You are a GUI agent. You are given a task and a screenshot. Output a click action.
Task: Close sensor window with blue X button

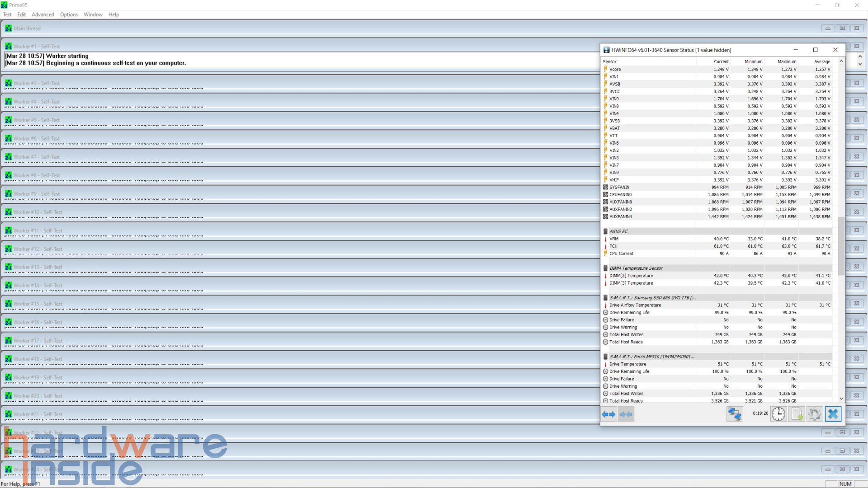pyautogui.click(x=833, y=414)
